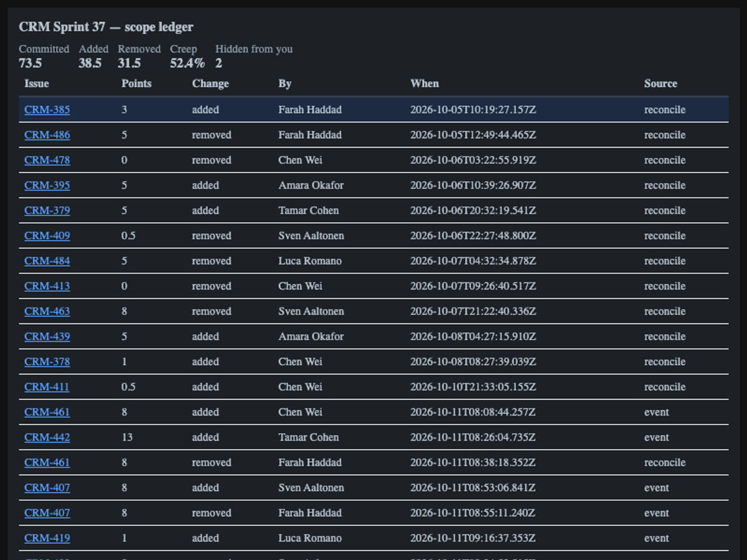Click the By column header
The image size is (747, 560).
285,83
